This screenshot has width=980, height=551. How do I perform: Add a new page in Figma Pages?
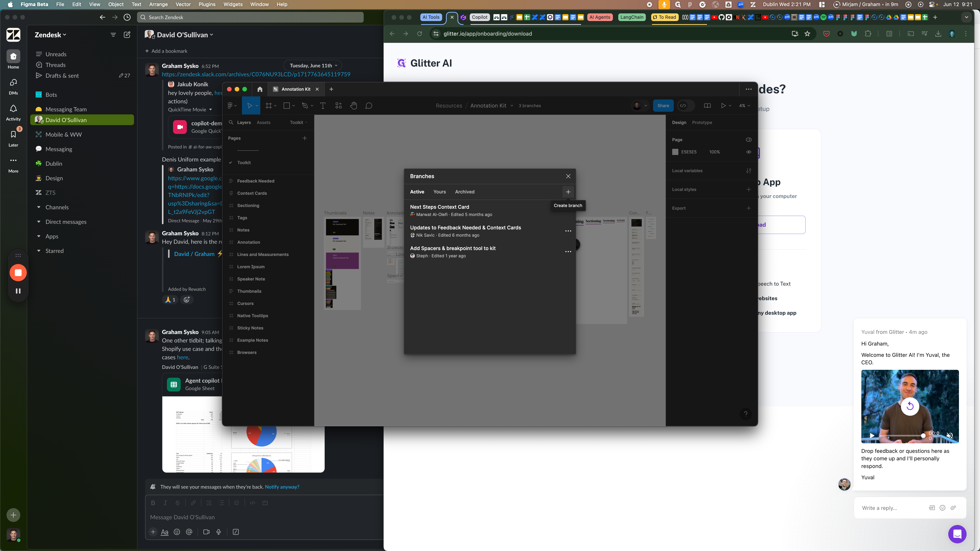pyautogui.click(x=304, y=138)
